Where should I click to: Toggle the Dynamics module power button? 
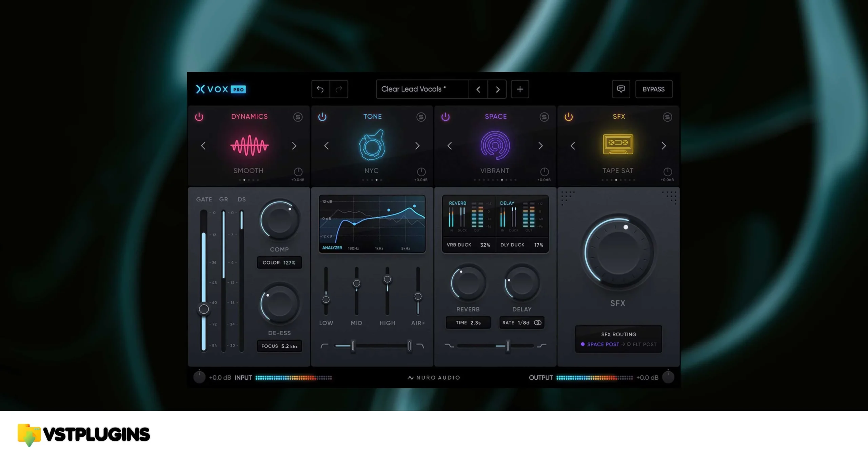199,117
